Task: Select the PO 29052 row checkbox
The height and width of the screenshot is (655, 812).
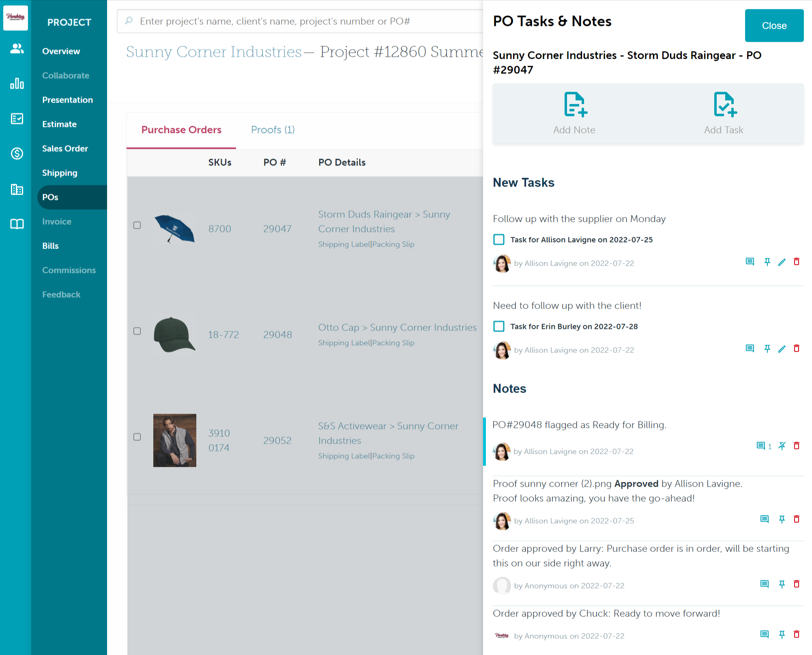Action: 137,437
